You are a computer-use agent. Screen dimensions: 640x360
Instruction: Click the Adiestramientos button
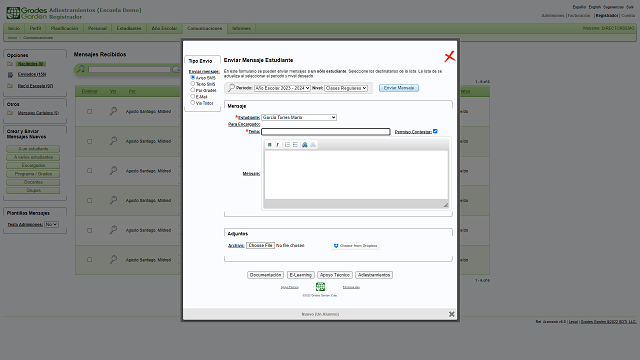point(374,275)
